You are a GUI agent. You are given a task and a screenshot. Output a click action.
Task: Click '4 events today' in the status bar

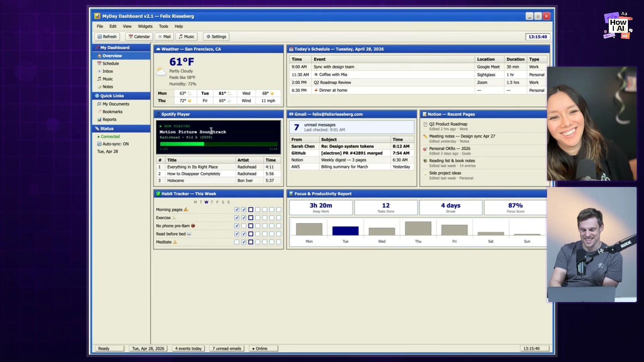188,349
